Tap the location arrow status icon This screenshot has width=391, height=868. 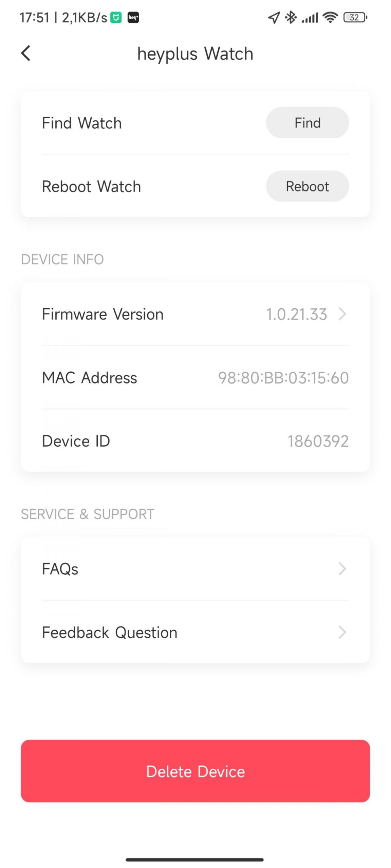[274, 17]
